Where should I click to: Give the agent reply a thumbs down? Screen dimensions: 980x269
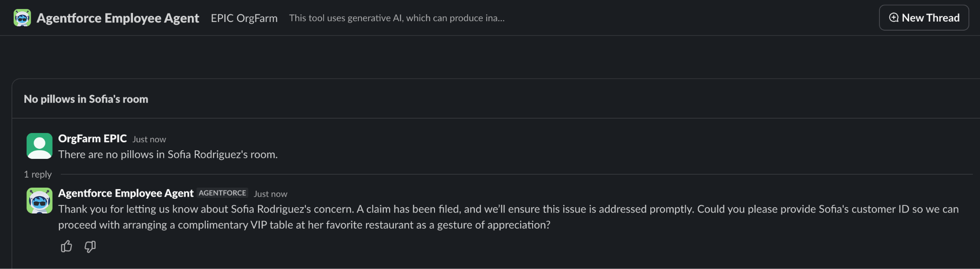[x=90, y=247]
